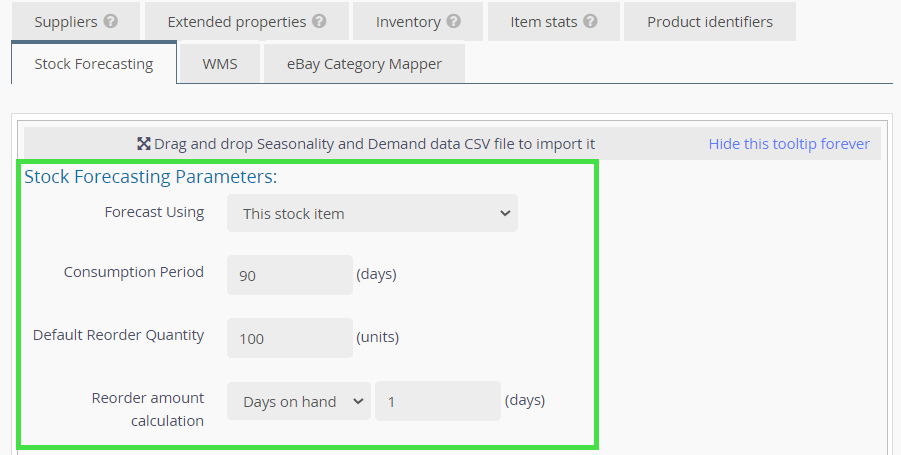Viewport: 901px width, 455px height.
Task: Select the Stock Forecasting tab
Action: pos(94,64)
